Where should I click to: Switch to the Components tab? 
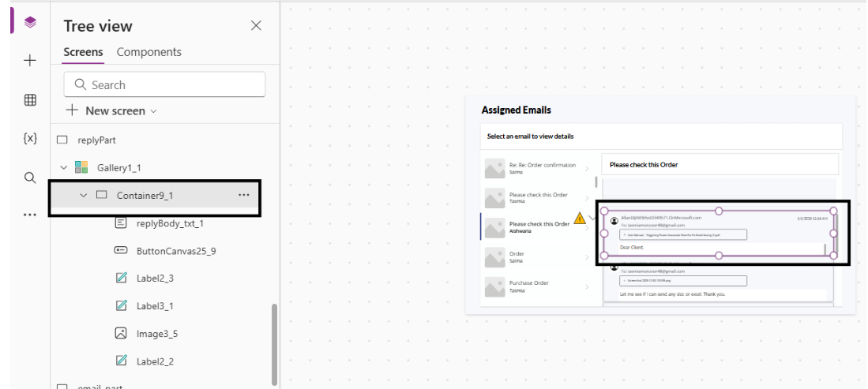coord(148,52)
